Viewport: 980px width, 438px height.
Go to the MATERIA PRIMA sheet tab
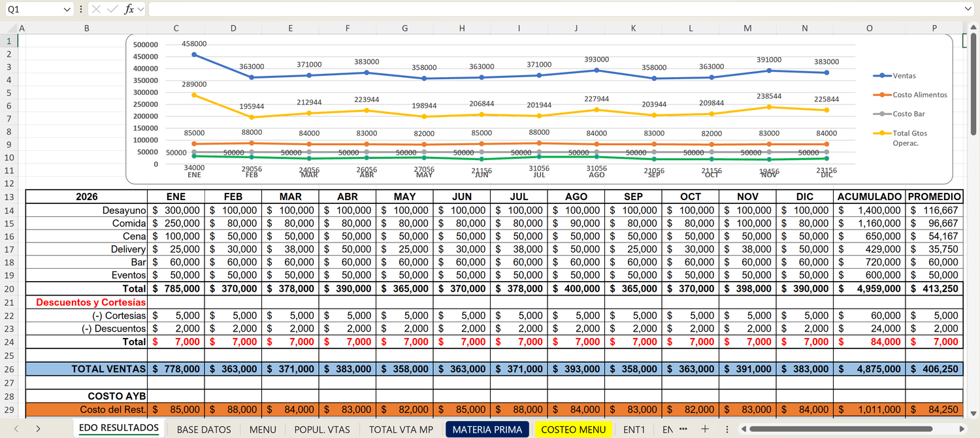pos(487,430)
